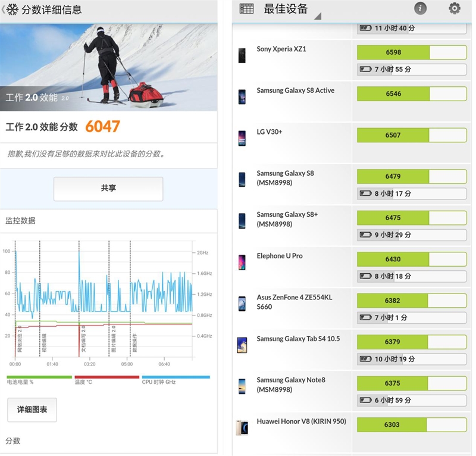
Task: Click the 视频编辑 chart marker
Action: pyautogui.click(x=43, y=343)
